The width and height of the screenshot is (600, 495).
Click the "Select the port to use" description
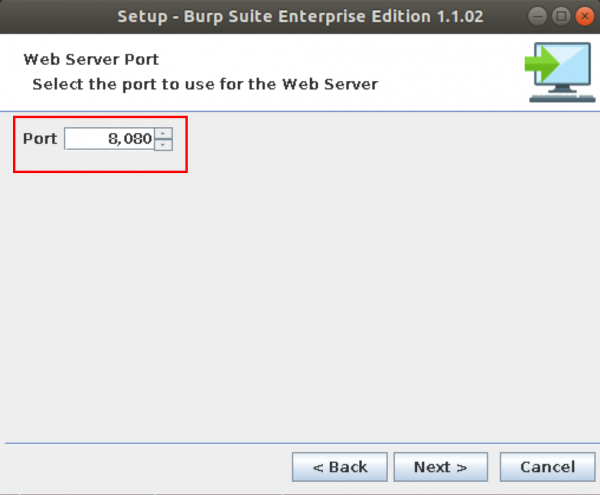[x=205, y=84]
